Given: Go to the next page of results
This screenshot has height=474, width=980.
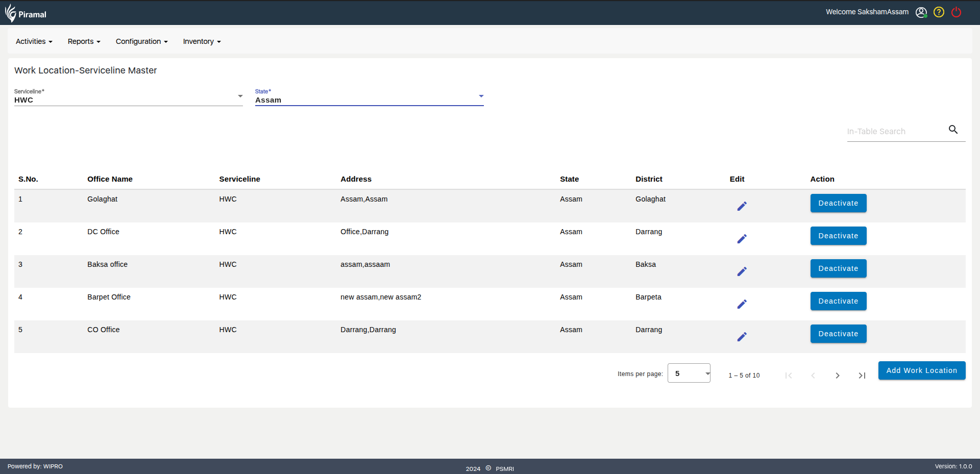Looking at the screenshot, I should click(837, 376).
